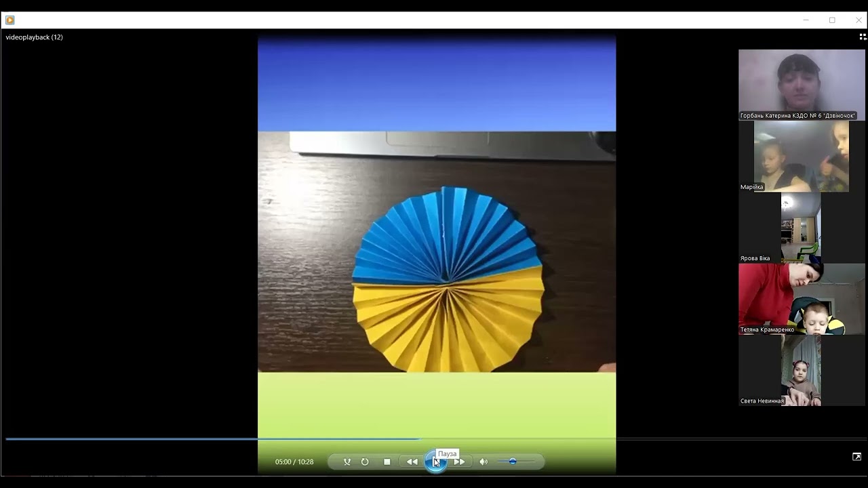Turn on shuffle playback

tap(347, 462)
